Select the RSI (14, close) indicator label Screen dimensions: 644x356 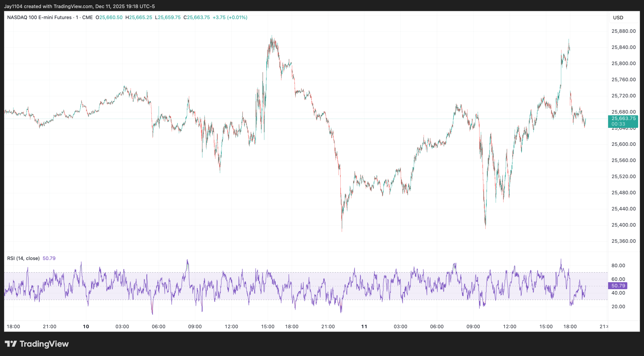pos(23,258)
